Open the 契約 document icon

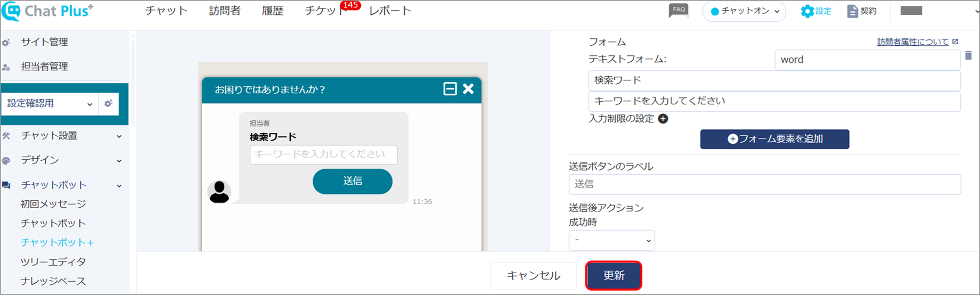tap(852, 11)
